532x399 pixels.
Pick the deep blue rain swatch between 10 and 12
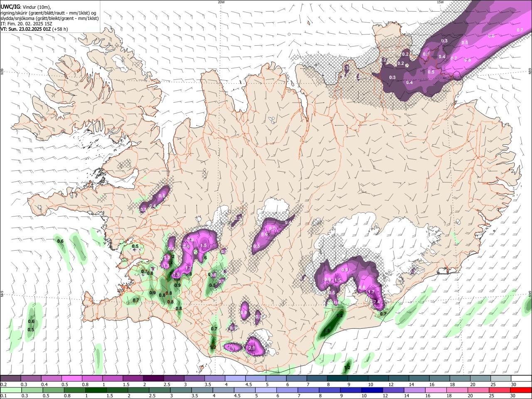[x=372, y=390]
